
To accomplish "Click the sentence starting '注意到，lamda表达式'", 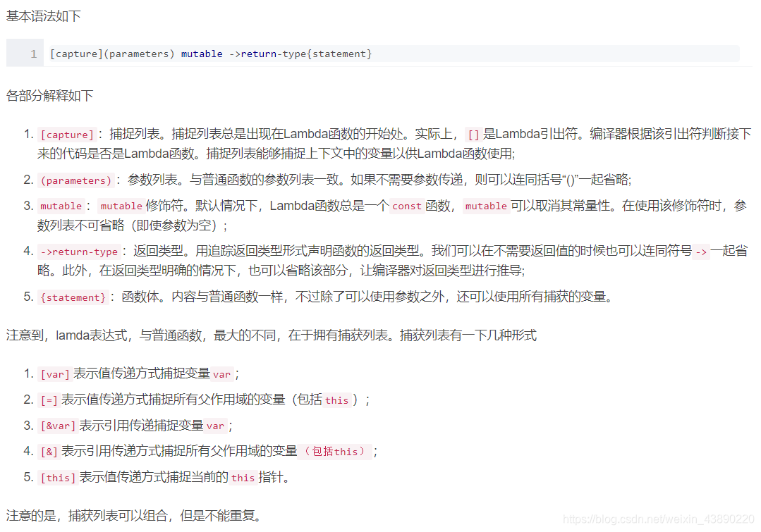I will click(x=272, y=335).
